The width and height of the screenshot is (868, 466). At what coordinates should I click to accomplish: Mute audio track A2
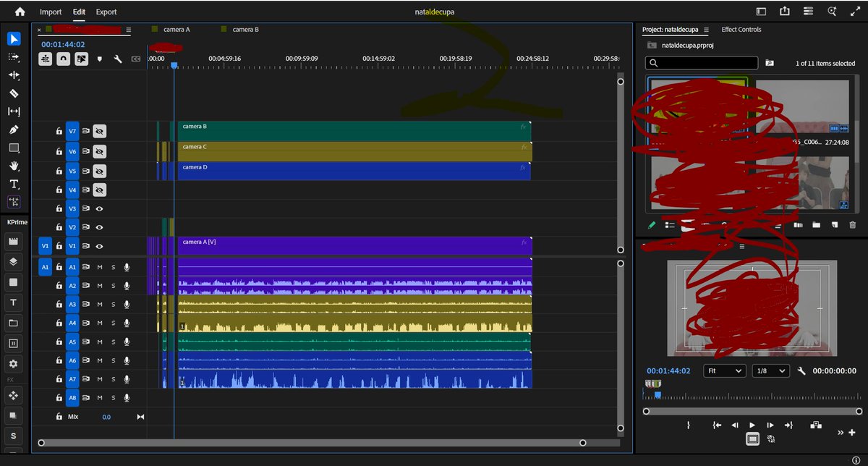(x=100, y=286)
